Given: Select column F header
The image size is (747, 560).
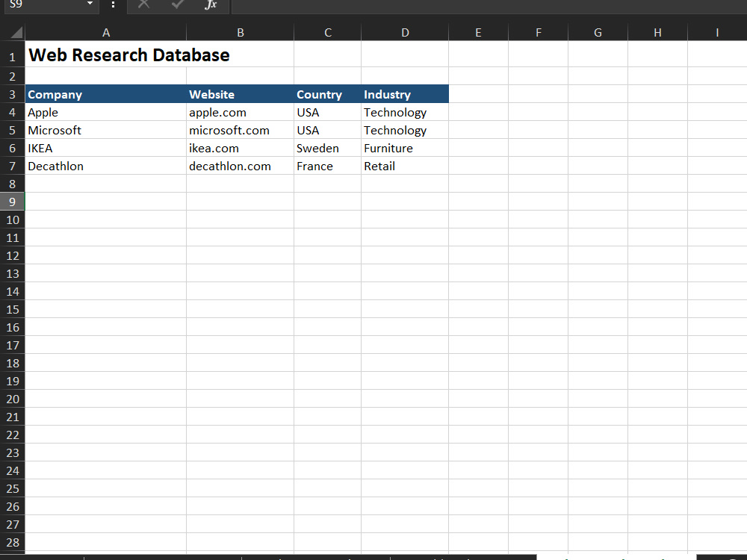Looking at the screenshot, I should point(539,32).
